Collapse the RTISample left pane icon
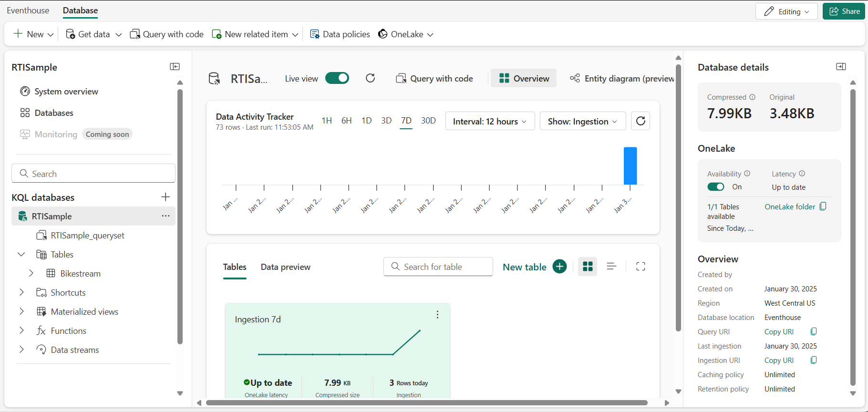868x412 pixels. pyautogui.click(x=175, y=67)
